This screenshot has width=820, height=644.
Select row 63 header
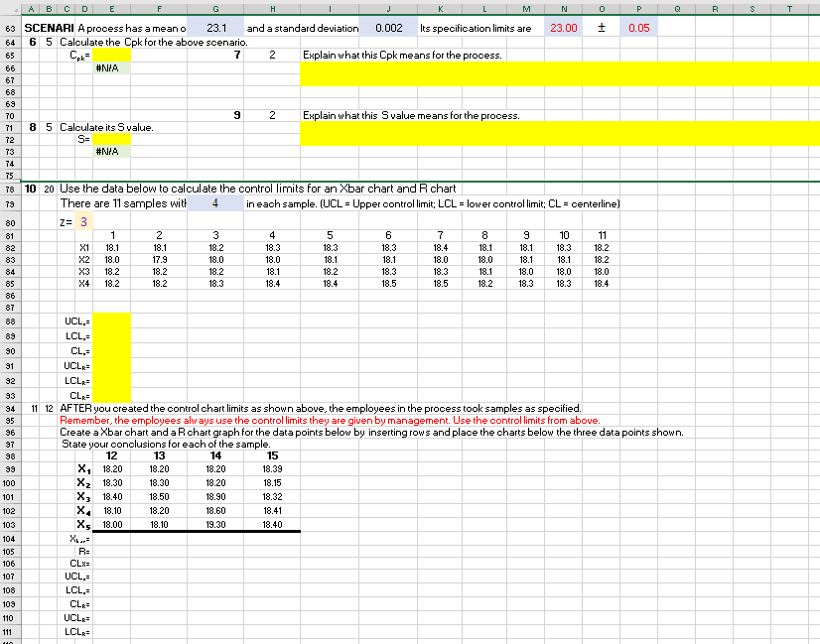click(x=9, y=29)
